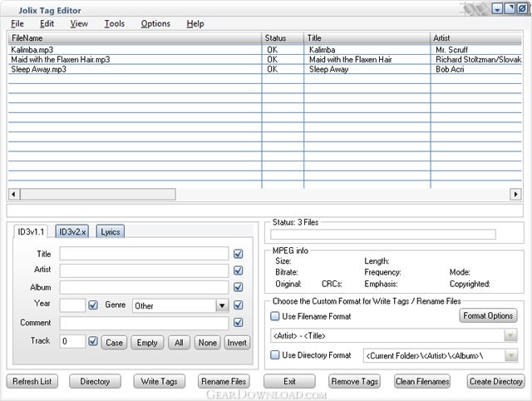Open the File menu
The height and width of the screenshot is (401, 532).
(17, 24)
